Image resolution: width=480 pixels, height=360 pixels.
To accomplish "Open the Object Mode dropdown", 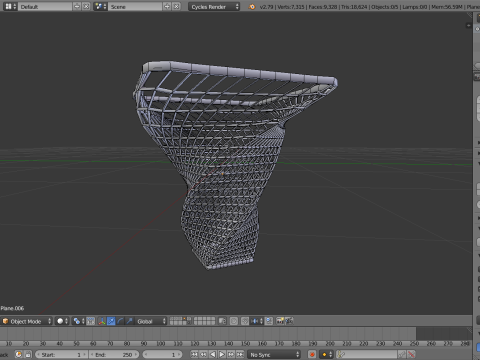I will click(x=27, y=321).
